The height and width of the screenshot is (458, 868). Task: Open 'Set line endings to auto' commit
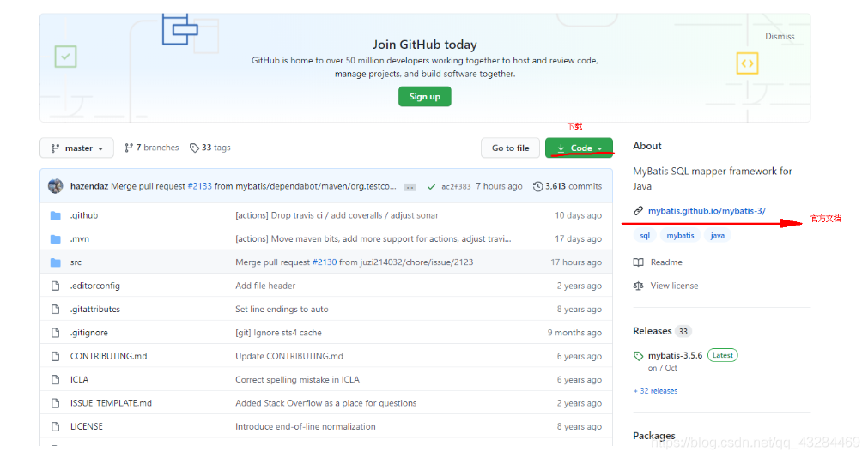click(x=282, y=310)
